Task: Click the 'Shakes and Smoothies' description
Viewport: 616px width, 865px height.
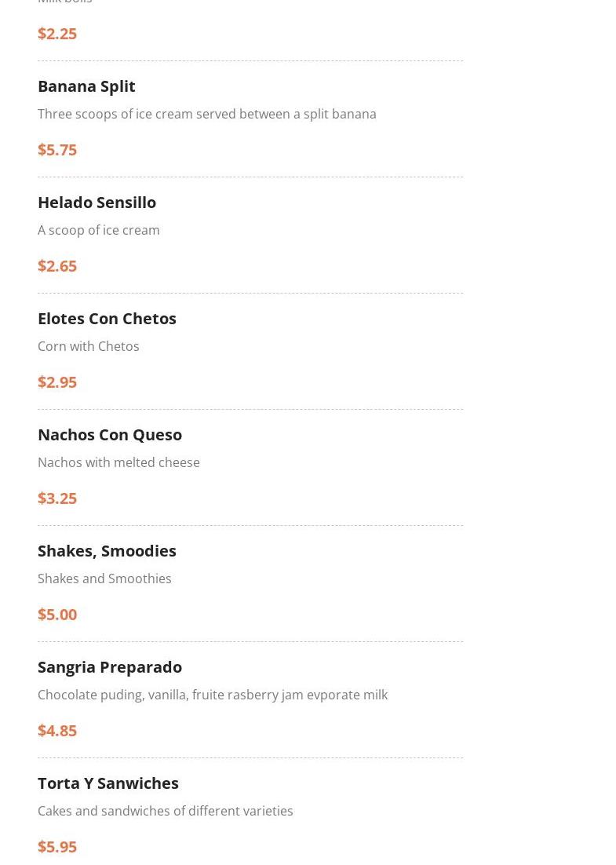Action: tap(104, 578)
